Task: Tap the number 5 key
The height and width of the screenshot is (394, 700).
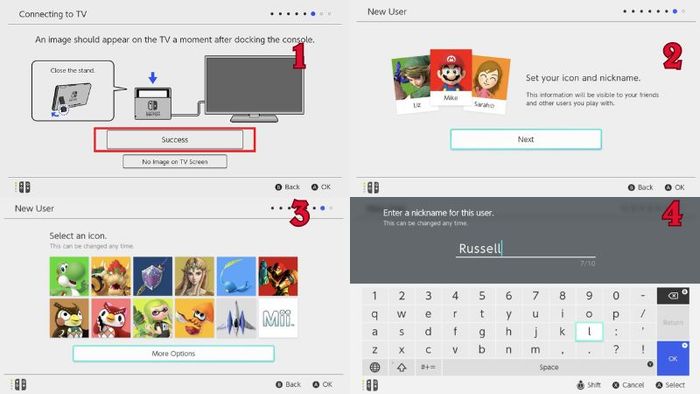Action: click(482, 296)
